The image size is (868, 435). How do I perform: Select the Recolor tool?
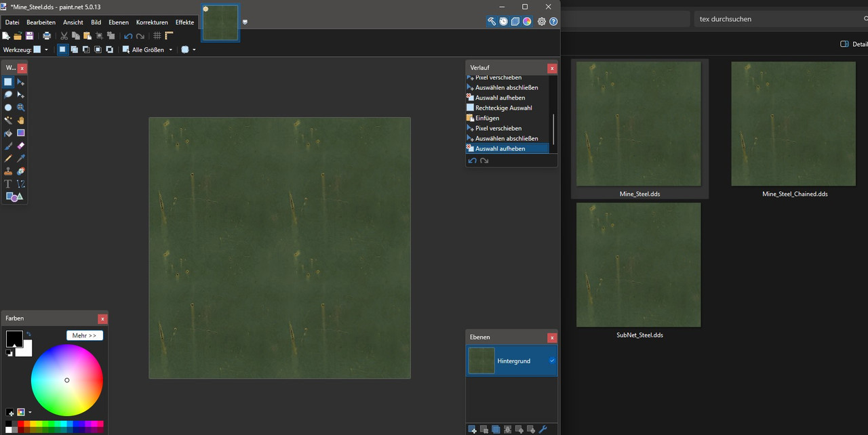[x=21, y=171]
